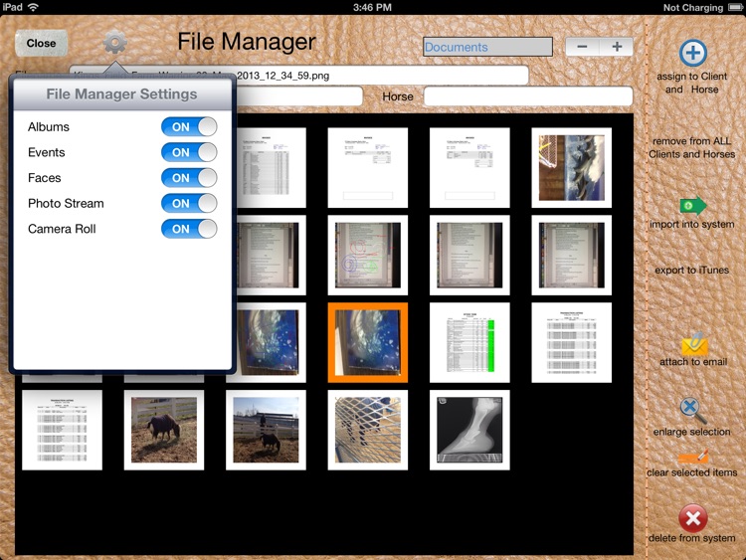The image size is (746, 560).
Task: Select the document thumbnail with colored scribbles
Action: pos(368,255)
